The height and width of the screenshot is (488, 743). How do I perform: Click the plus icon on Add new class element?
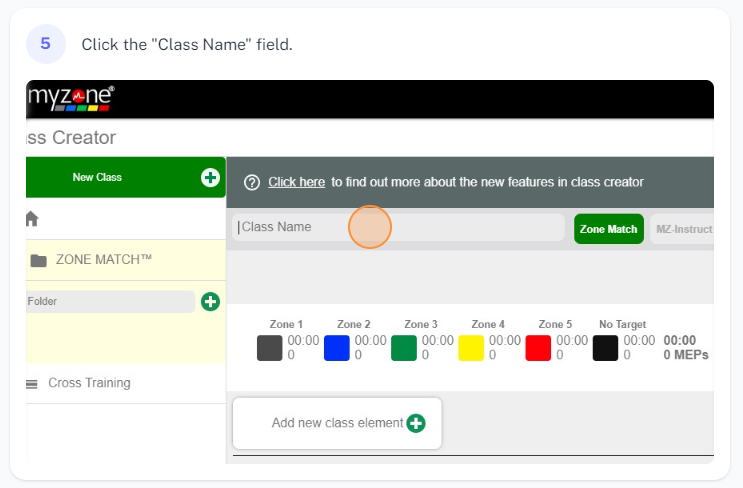coord(416,423)
